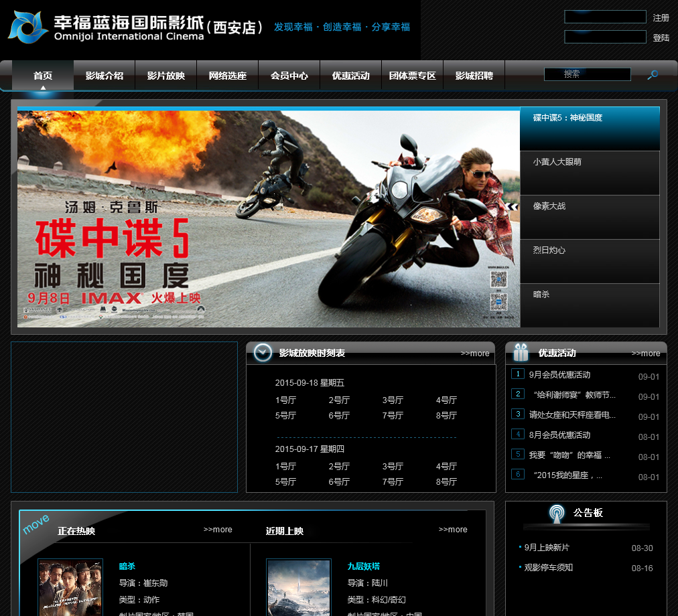Click >>more next to 近期上映

pyautogui.click(x=453, y=529)
